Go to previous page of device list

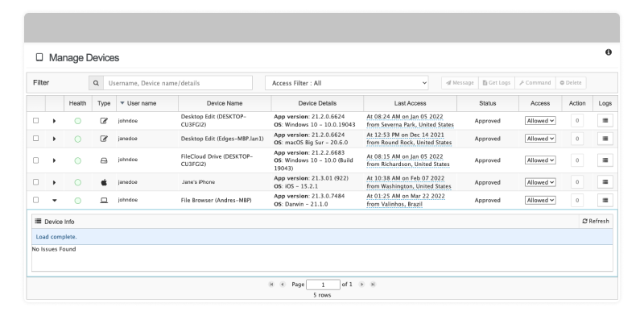[283, 285]
